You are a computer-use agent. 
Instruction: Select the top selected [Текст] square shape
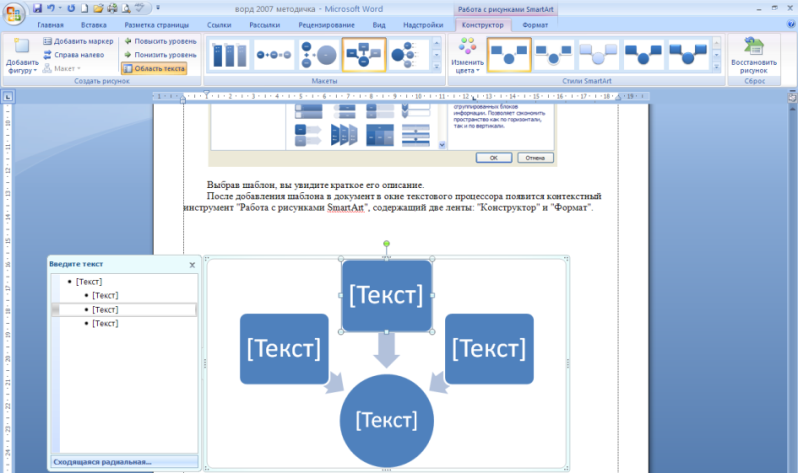pyautogui.click(x=387, y=295)
